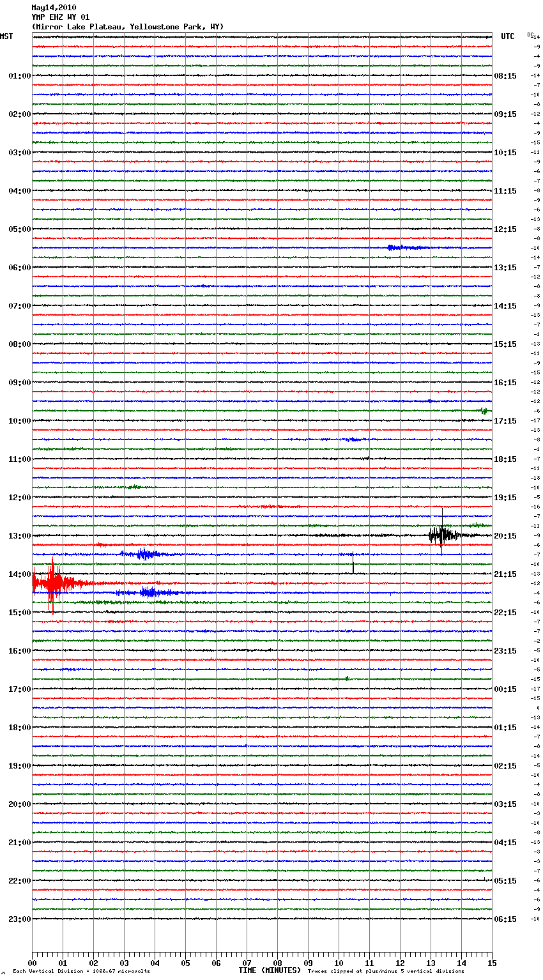Image resolution: width=543 pixels, height=980 pixels.
Task: Select the 03:00 MST hour label
Action: [20, 153]
